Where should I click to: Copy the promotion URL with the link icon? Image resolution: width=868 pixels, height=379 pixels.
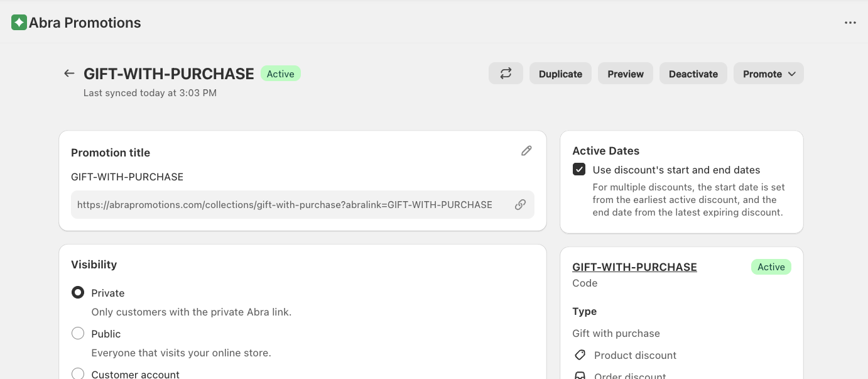pyautogui.click(x=520, y=204)
